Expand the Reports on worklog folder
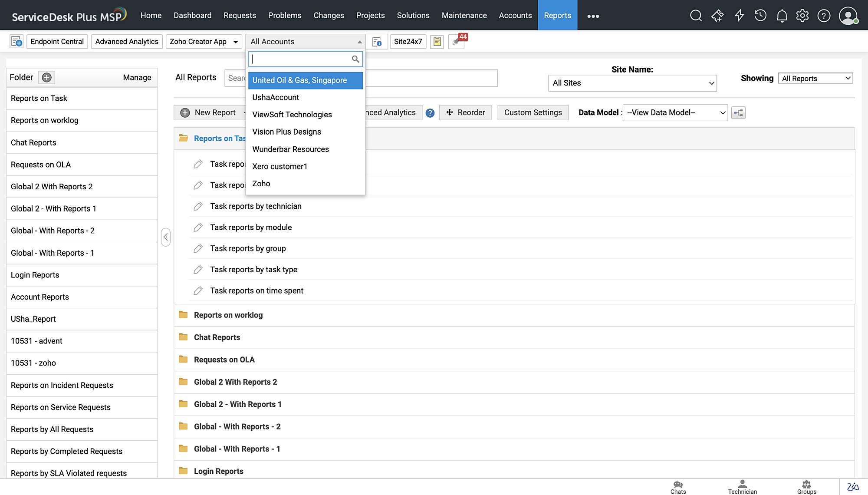 tap(228, 315)
